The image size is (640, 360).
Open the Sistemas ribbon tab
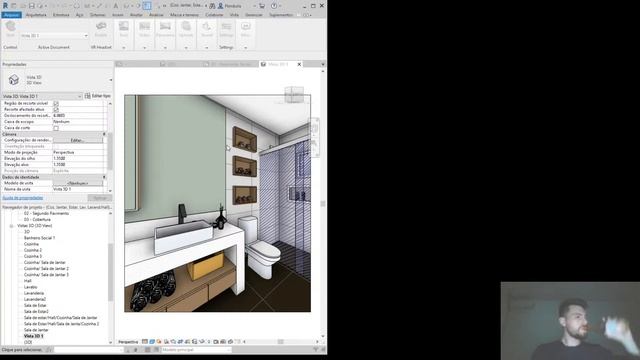98,15
